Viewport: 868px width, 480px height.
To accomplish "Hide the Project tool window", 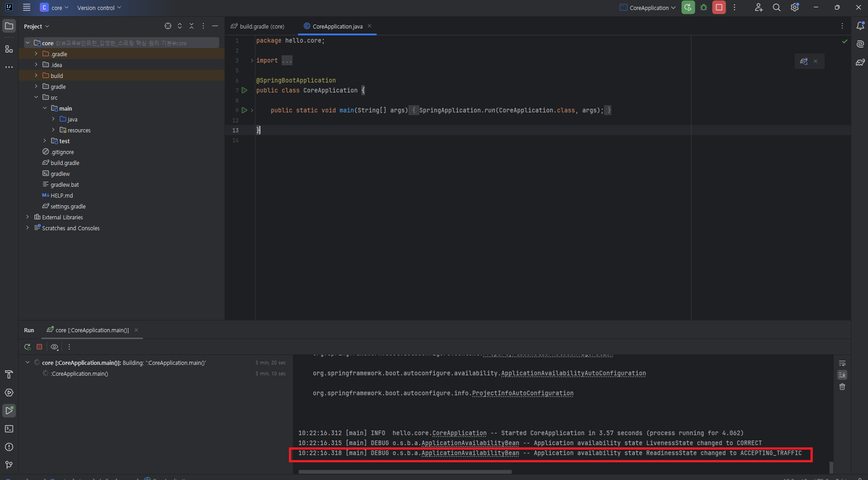I will coord(215,26).
